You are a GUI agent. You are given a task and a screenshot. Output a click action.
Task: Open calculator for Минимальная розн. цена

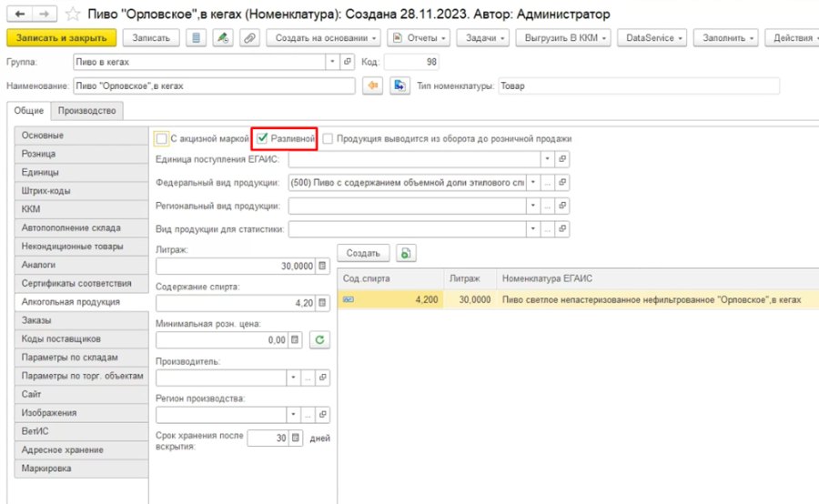pyautogui.click(x=295, y=340)
